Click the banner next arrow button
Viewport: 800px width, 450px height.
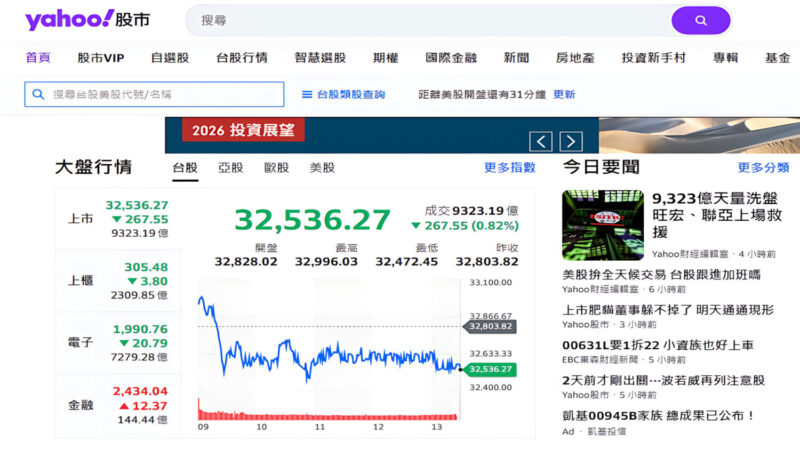pyautogui.click(x=571, y=141)
